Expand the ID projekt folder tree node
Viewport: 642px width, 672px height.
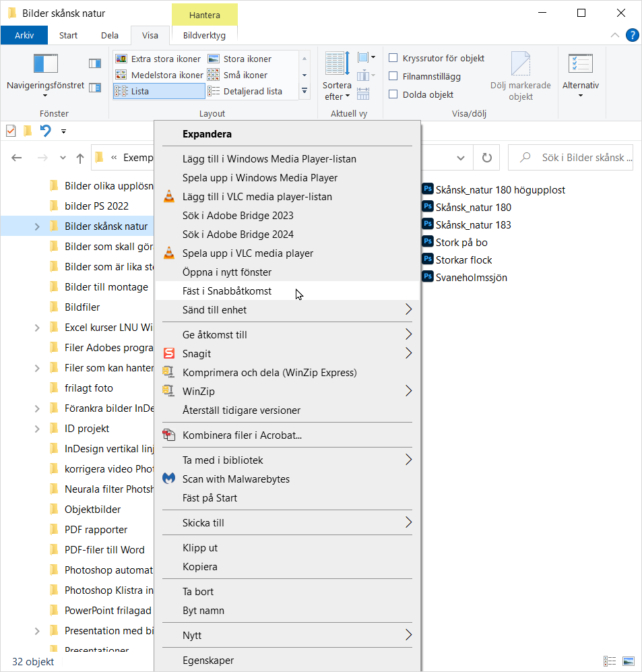[37, 429]
